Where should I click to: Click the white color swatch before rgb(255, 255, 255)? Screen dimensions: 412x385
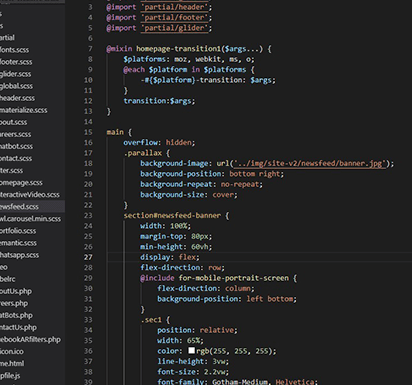point(191,350)
